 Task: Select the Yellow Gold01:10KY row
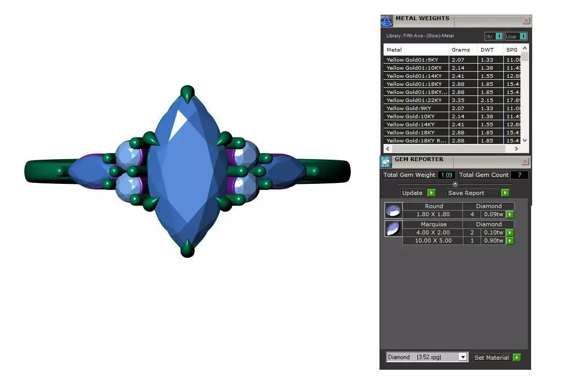point(452,68)
